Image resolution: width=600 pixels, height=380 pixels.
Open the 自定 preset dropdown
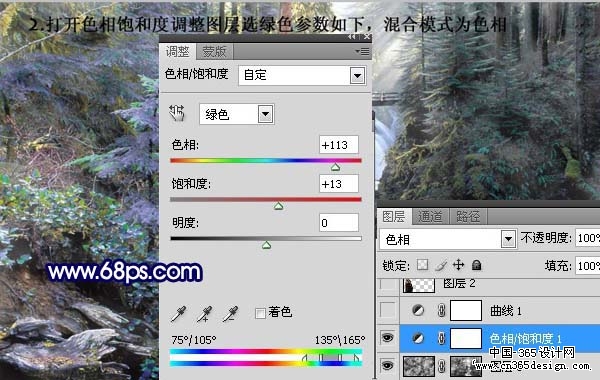click(302, 75)
